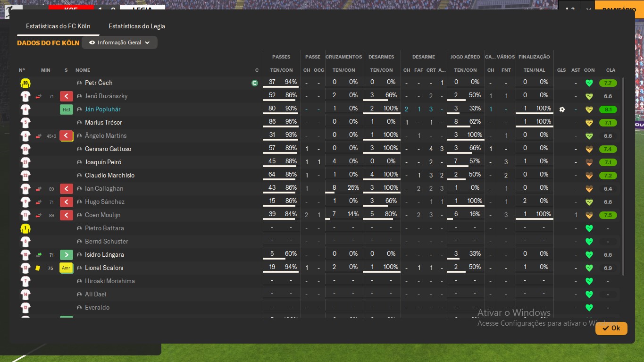The width and height of the screenshot is (644, 362).
Task: Open Marius Trésor player name
Action: pos(103,122)
